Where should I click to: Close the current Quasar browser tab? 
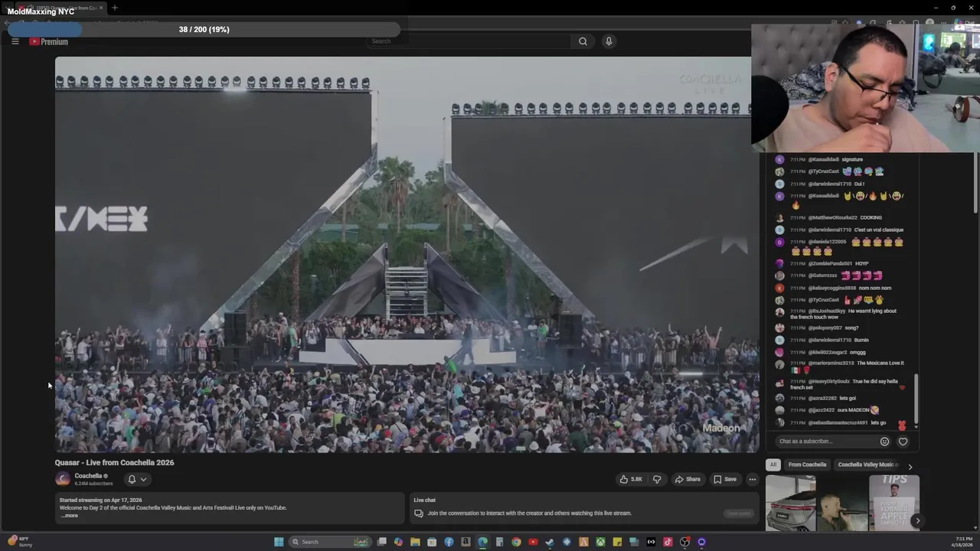[100, 8]
